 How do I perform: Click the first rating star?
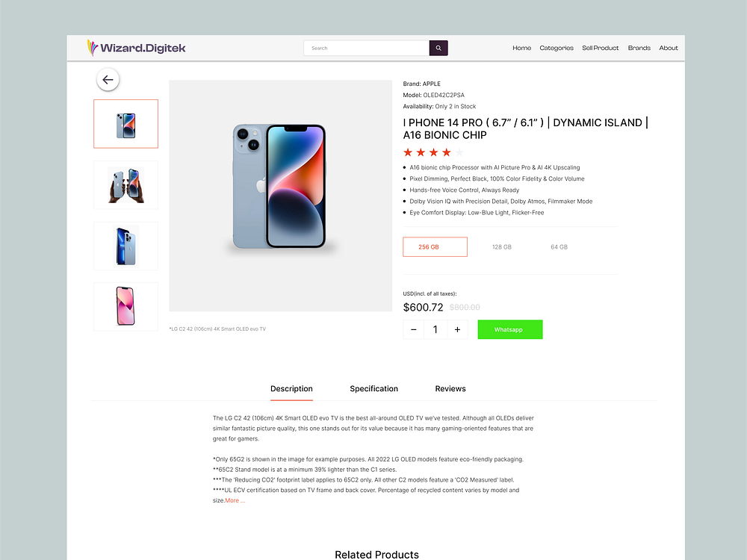pos(408,152)
